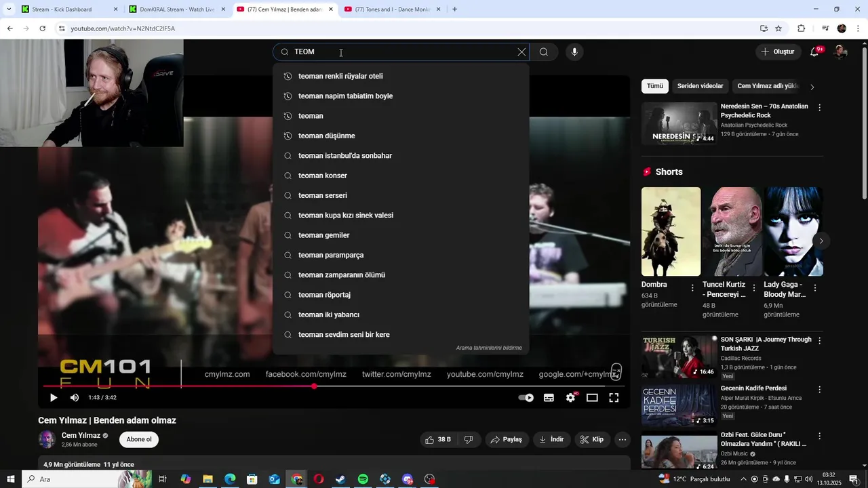Open a new browser tab
This screenshot has height=488, width=868.
(x=454, y=9)
